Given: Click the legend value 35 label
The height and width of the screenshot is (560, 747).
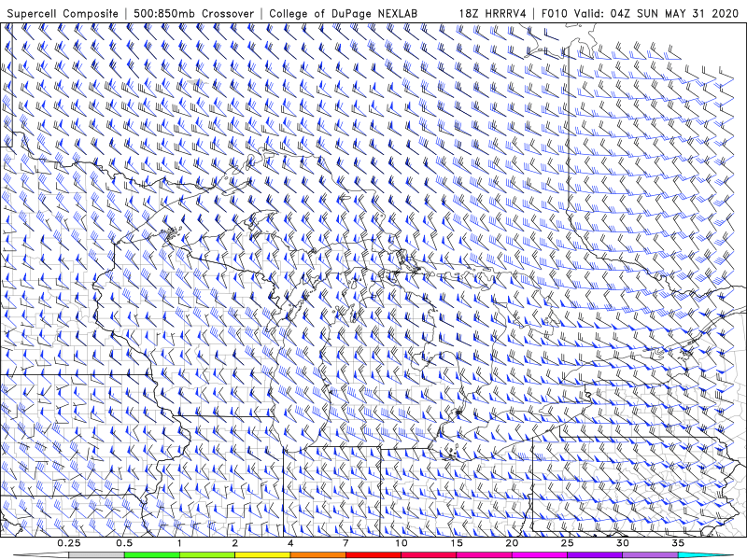Looking at the screenshot, I should [x=678, y=543].
